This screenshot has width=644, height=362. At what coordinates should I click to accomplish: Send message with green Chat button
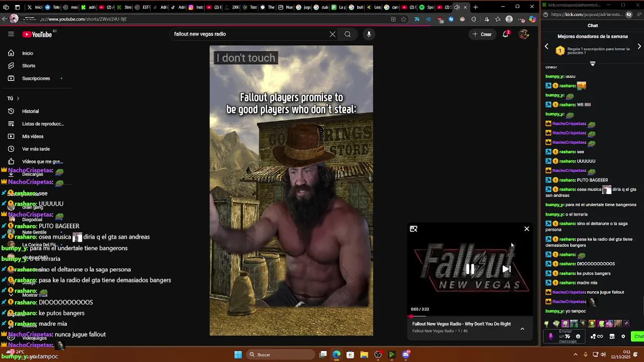pyautogui.click(x=638, y=336)
